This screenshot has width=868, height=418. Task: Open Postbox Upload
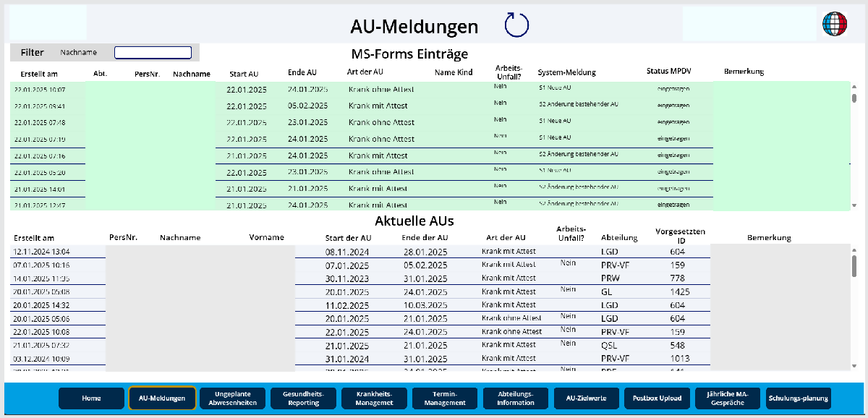656,398
